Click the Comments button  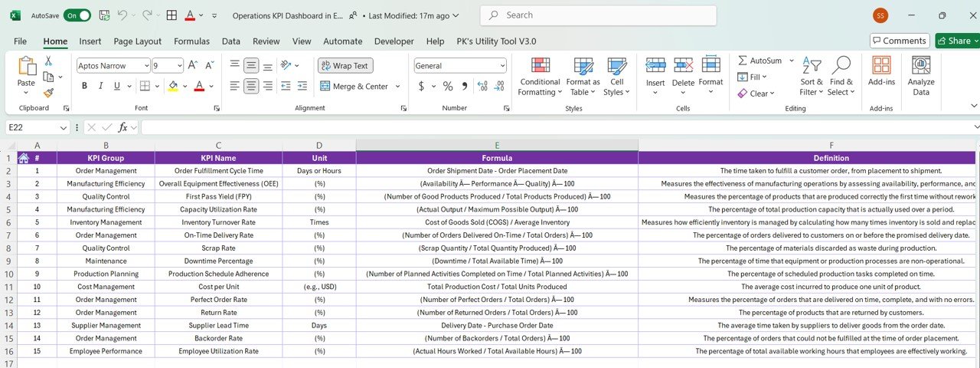click(900, 41)
